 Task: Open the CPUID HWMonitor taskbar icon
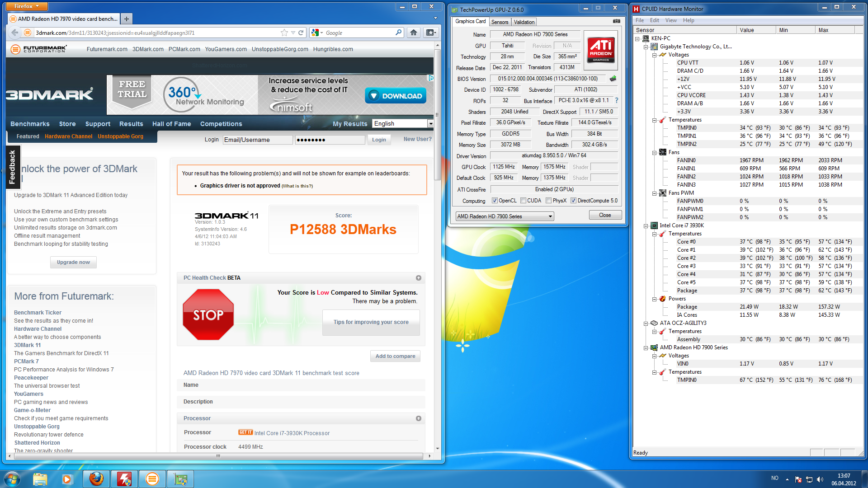[124, 479]
